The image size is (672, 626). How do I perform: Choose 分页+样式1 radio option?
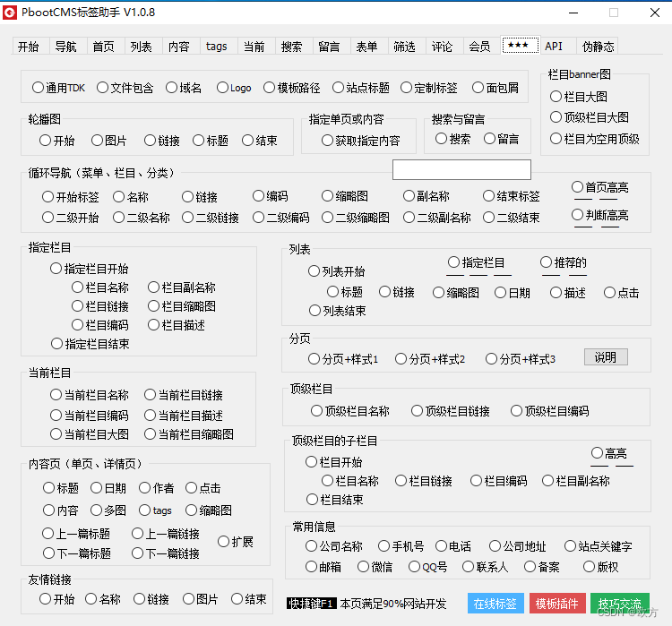coord(343,359)
